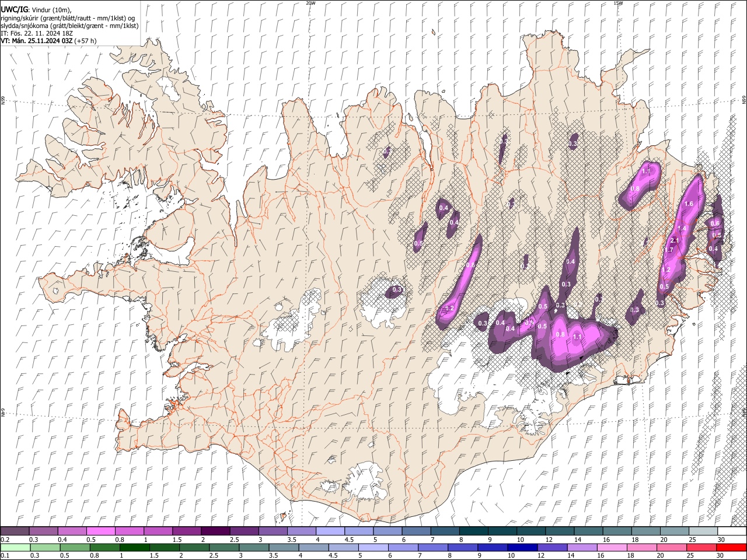Click the lower legend swatch labeled 25

coord(703,548)
